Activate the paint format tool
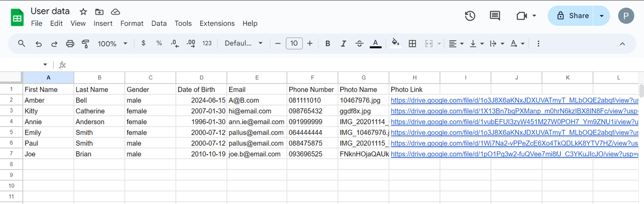 tap(85, 43)
